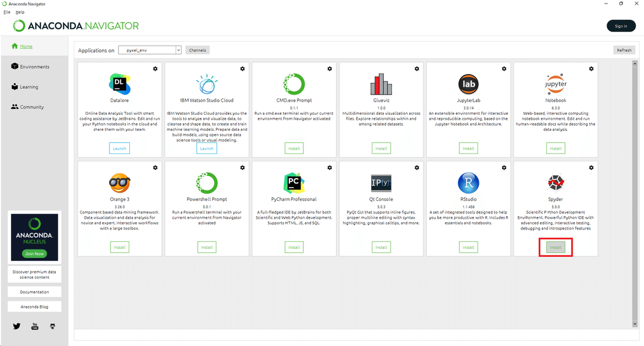
Task: Install Orange 3
Action: point(120,247)
